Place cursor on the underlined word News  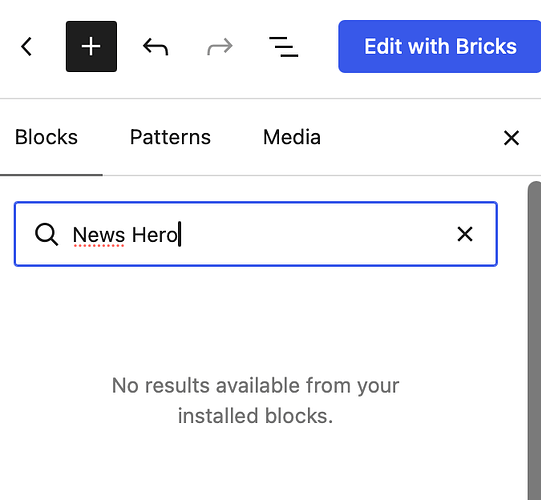pyautogui.click(x=99, y=235)
